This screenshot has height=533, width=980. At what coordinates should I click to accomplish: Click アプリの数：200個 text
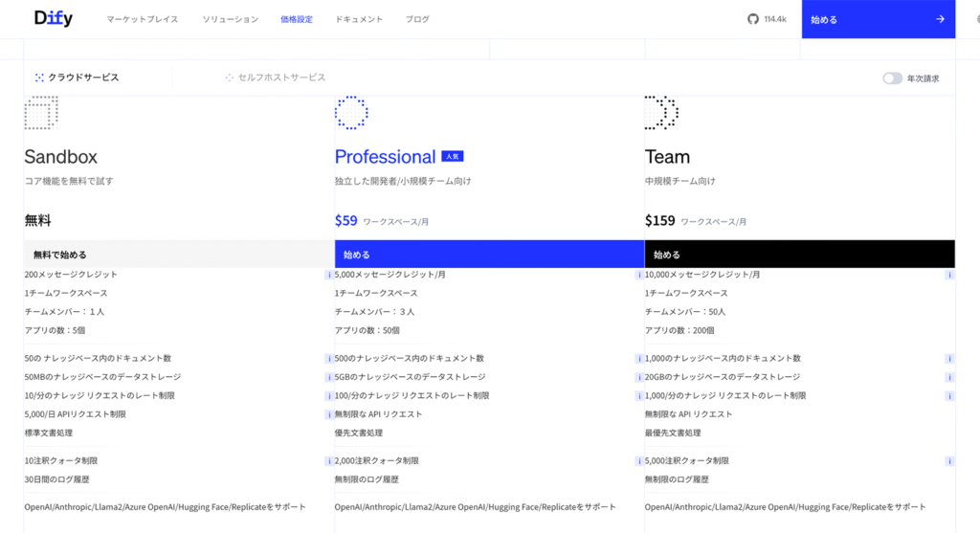679,330
